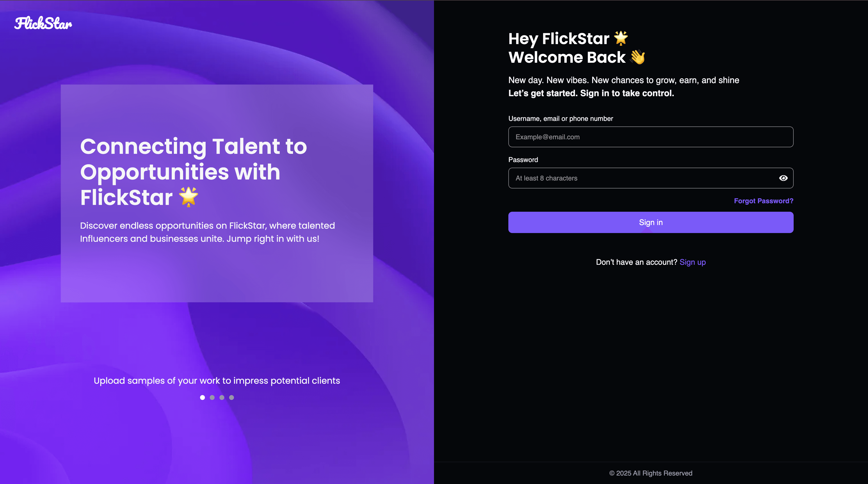Viewport: 868px width, 484px height.
Task: Jump to the third carousel dot
Action: (x=222, y=397)
